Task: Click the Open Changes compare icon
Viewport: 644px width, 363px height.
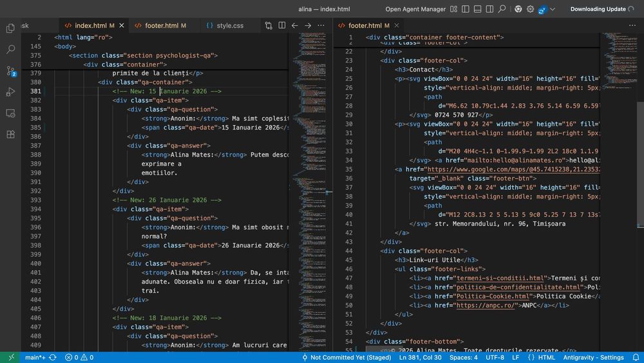Action: click(x=269, y=26)
